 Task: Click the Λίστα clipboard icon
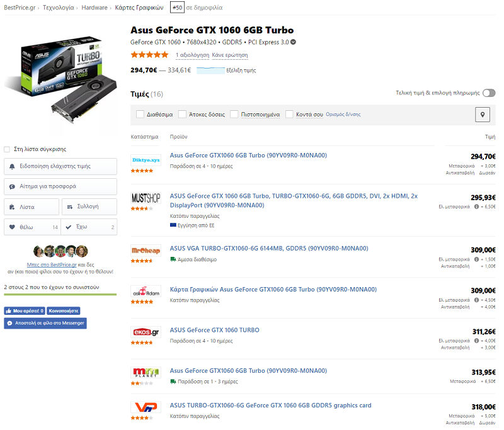pos(12,207)
